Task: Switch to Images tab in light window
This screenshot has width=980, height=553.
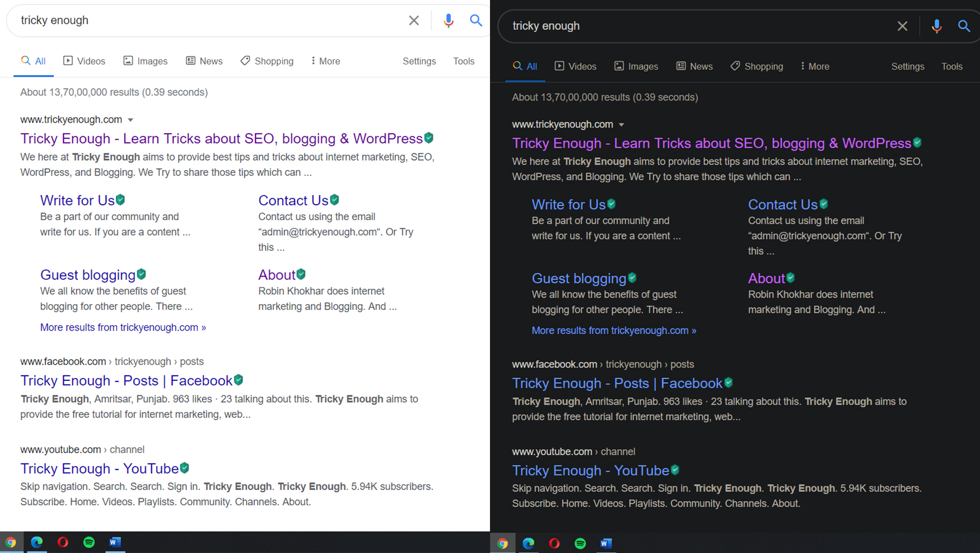Action: 146,61
